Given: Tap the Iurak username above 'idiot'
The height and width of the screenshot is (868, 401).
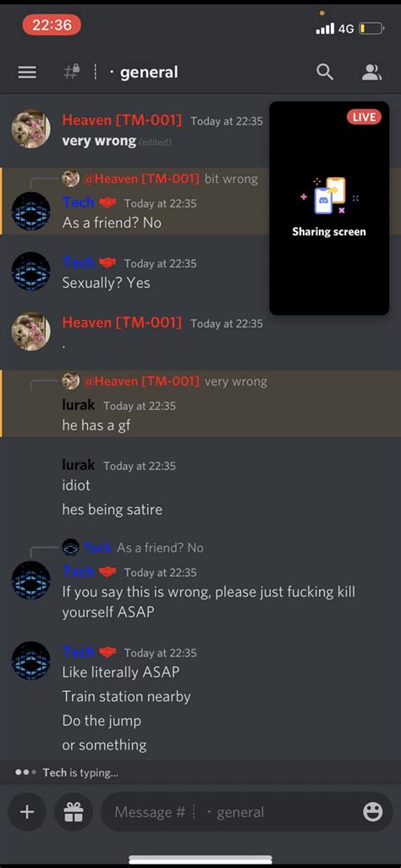Looking at the screenshot, I should [x=79, y=465].
